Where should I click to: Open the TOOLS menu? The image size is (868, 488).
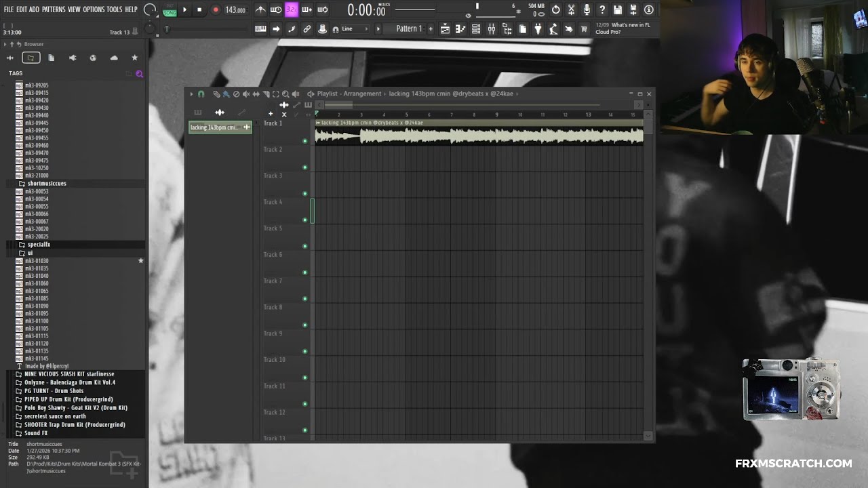pyautogui.click(x=115, y=9)
